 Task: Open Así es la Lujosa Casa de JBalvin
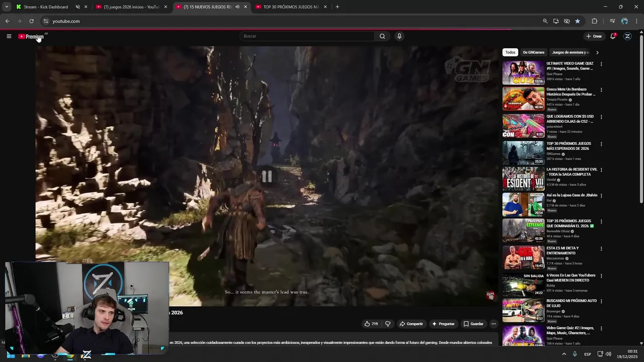(x=572, y=195)
